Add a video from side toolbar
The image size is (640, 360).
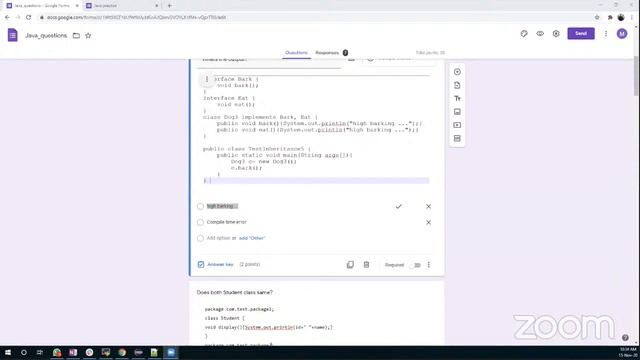457,125
